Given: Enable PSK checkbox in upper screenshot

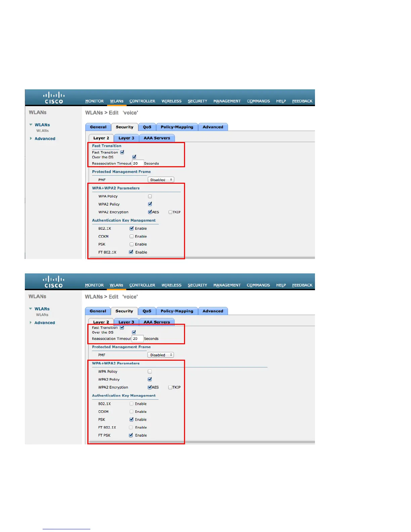Looking at the screenshot, I should click(132, 244).
